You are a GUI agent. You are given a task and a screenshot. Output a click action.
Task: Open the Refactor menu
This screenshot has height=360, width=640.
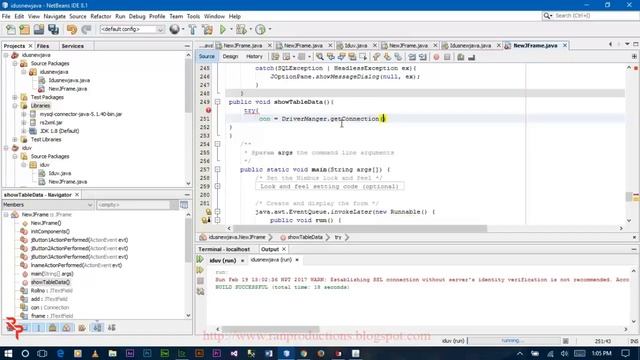pos(100,16)
